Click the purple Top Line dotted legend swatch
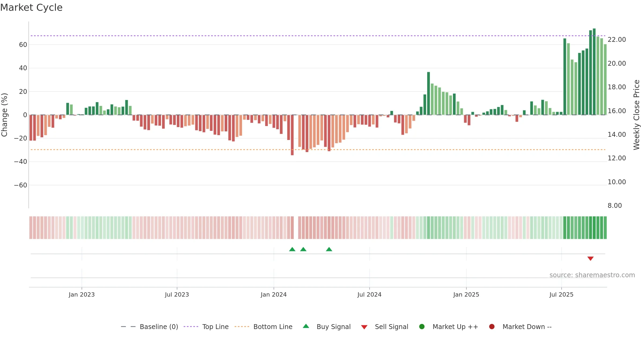The image size is (644, 362). [191, 327]
